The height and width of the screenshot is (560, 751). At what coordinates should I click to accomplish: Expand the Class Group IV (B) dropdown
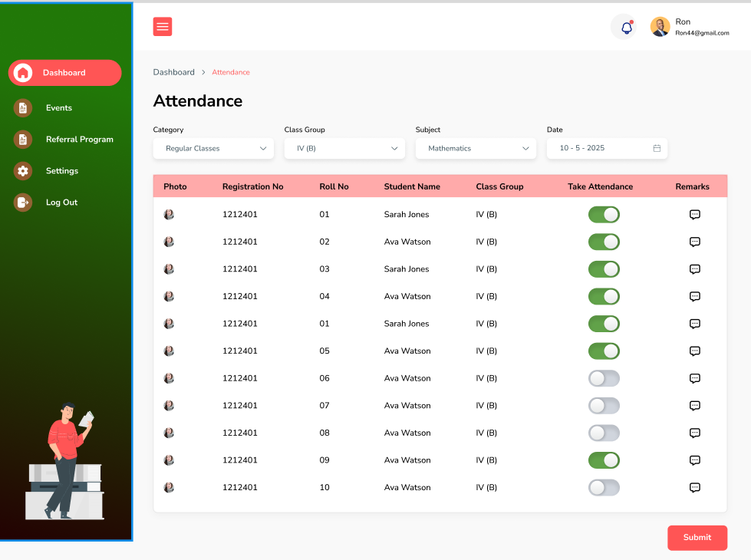coord(344,148)
